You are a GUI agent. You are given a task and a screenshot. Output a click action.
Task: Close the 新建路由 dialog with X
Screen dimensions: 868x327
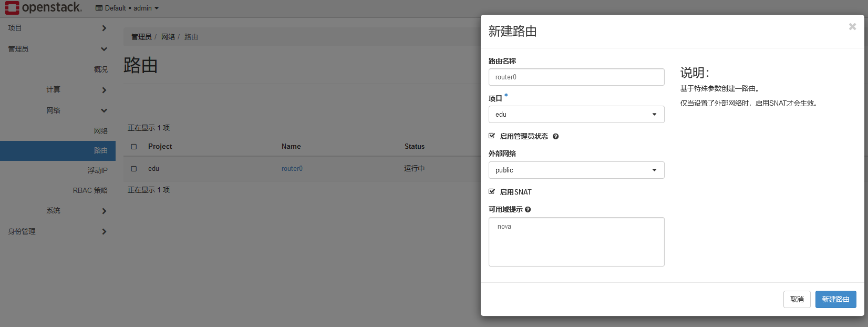click(x=852, y=27)
